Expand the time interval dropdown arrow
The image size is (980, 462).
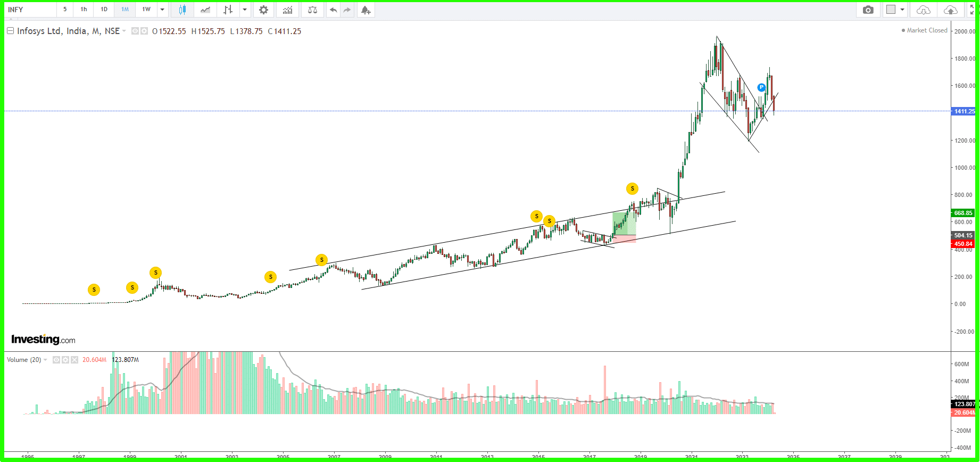point(162,10)
